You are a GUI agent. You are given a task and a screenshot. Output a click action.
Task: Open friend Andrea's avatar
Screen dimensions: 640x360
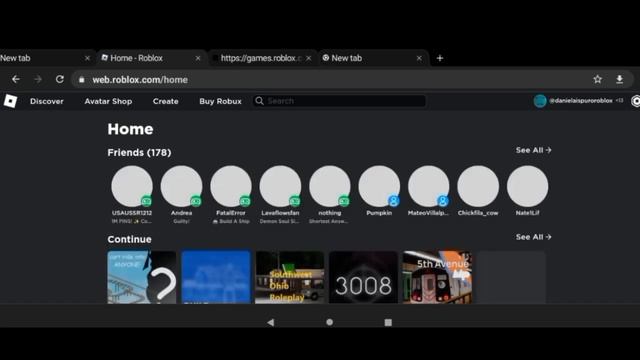point(181,186)
